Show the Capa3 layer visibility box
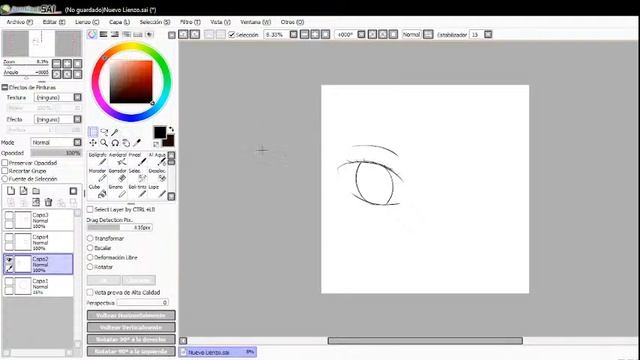Viewport: 640px width, 360px height. tap(9, 216)
